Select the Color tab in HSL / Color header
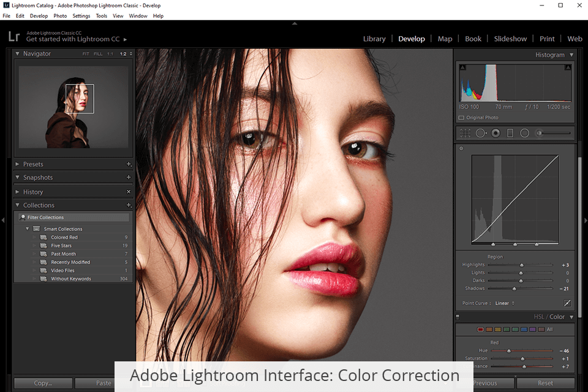588x392 pixels. 557,317
